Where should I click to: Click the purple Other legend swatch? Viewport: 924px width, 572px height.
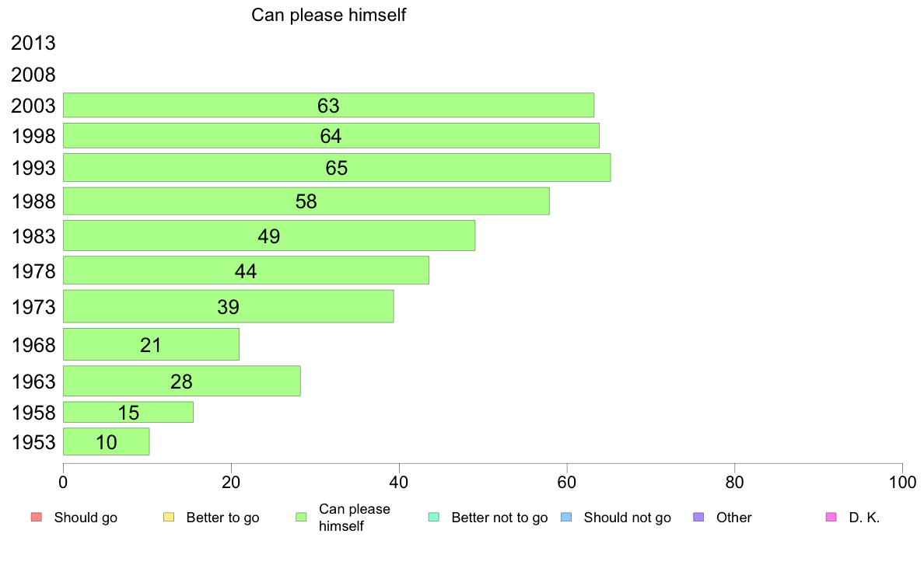698,518
